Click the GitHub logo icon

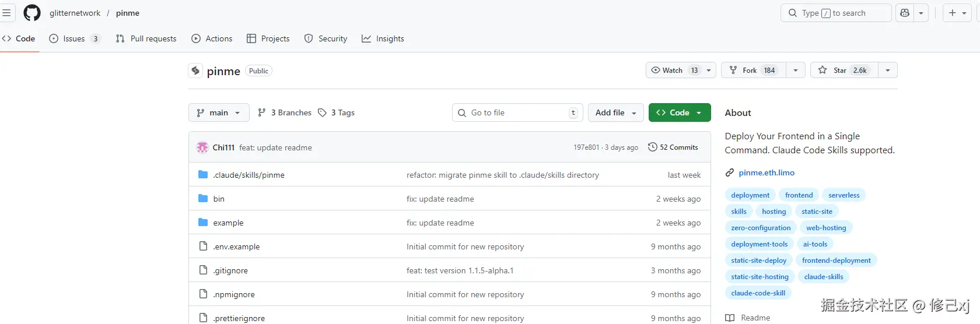tap(32, 13)
